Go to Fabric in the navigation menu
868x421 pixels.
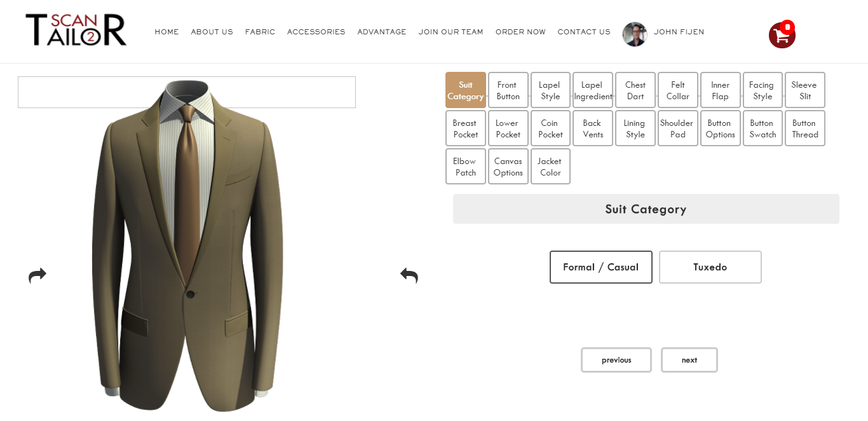click(x=260, y=32)
